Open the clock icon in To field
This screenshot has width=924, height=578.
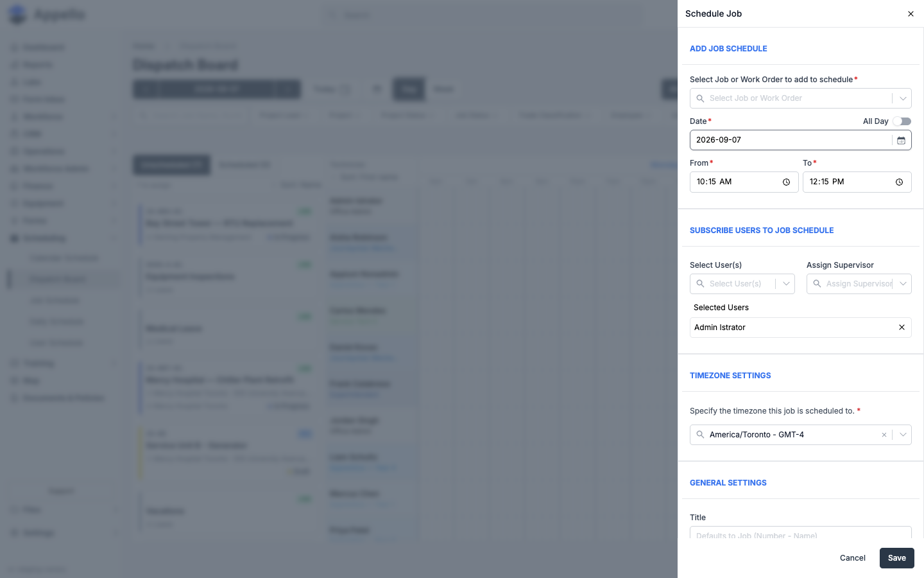coord(899,182)
